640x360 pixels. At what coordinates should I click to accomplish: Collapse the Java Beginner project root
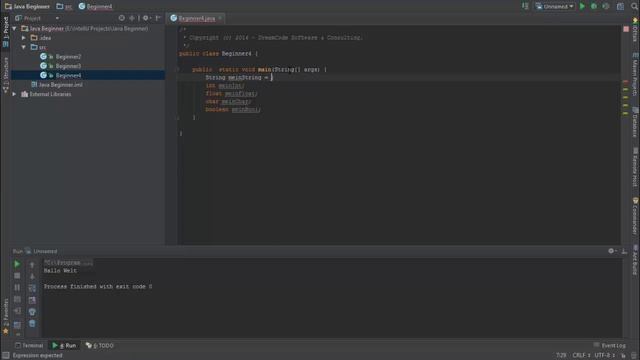[x=15, y=29]
